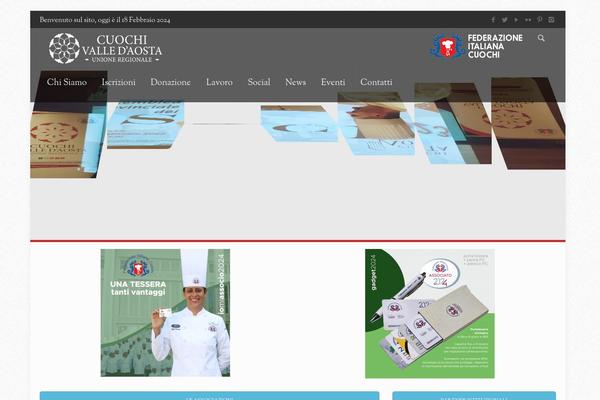Click the gadget 2024 Associato banner
Image resolution: width=600 pixels, height=400 pixels.
pyautogui.click(x=430, y=313)
